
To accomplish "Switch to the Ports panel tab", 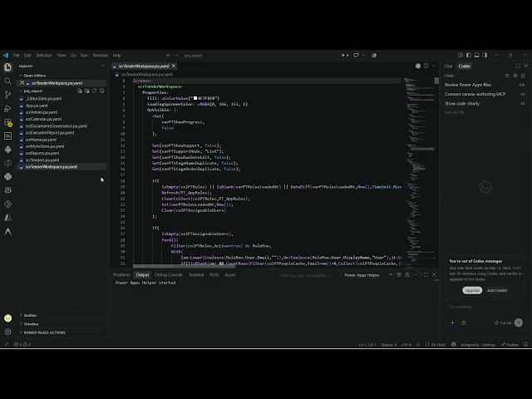I will click(x=214, y=275).
